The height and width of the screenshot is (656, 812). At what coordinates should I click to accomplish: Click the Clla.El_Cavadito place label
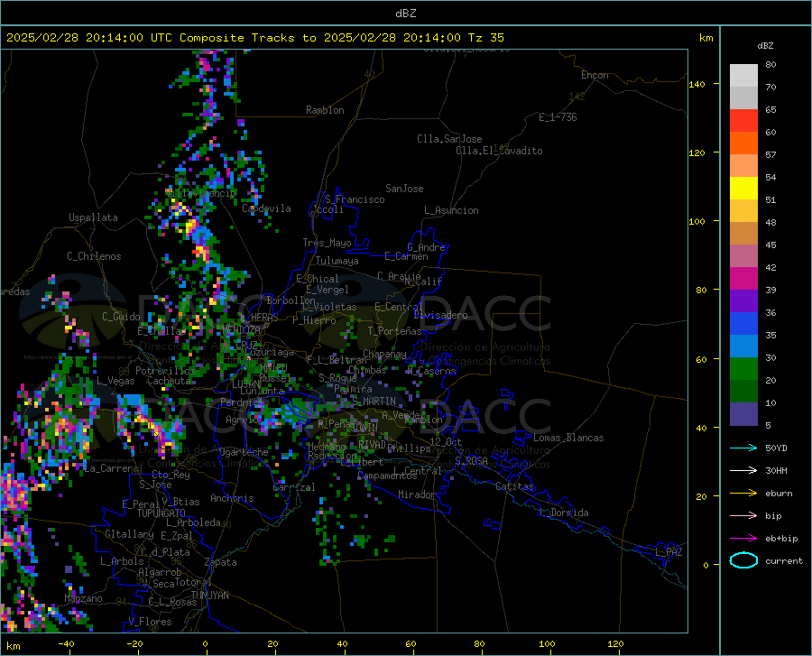click(x=499, y=151)
